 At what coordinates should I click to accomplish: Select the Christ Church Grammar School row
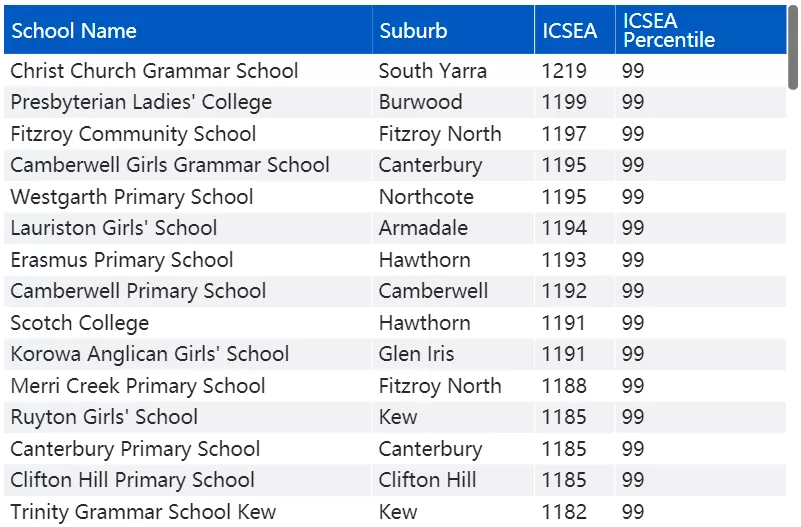tap(395, 70)
